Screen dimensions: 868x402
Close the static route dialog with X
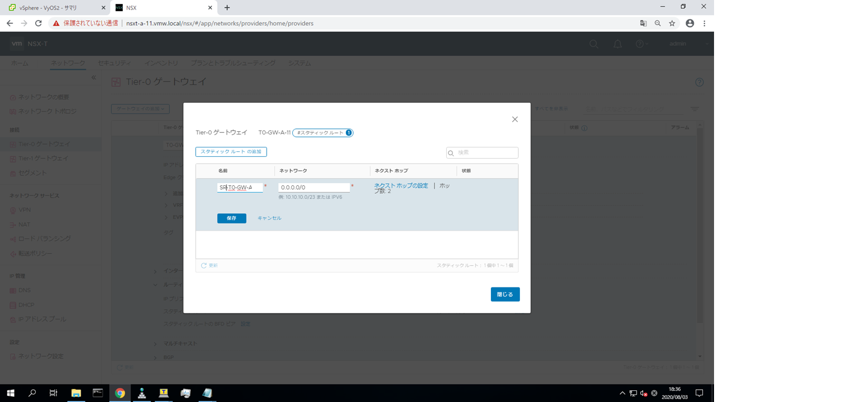[515, 119]
